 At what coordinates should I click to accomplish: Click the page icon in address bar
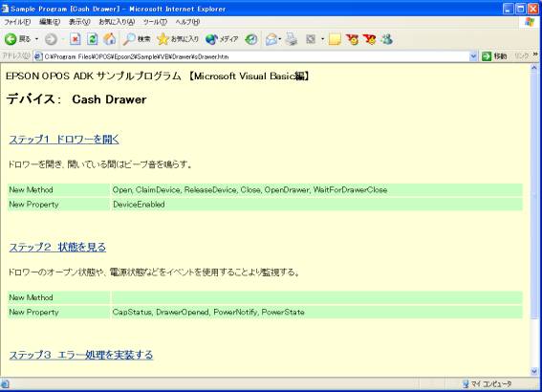(38, 56)
